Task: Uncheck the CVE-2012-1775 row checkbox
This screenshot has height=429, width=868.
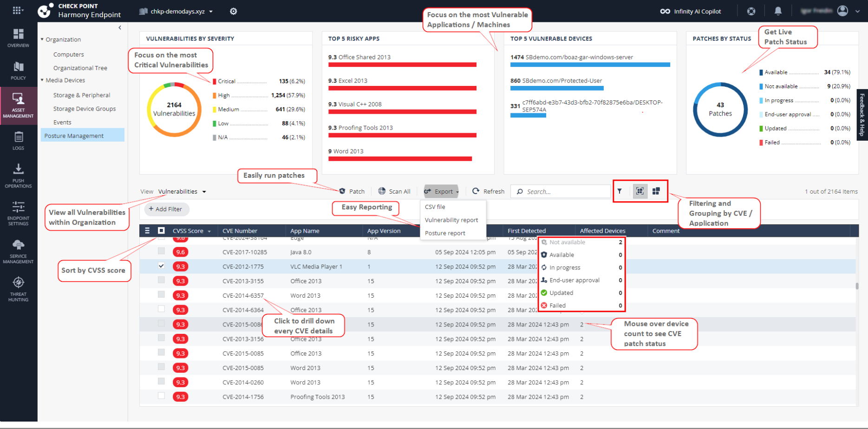Action: 161,266
